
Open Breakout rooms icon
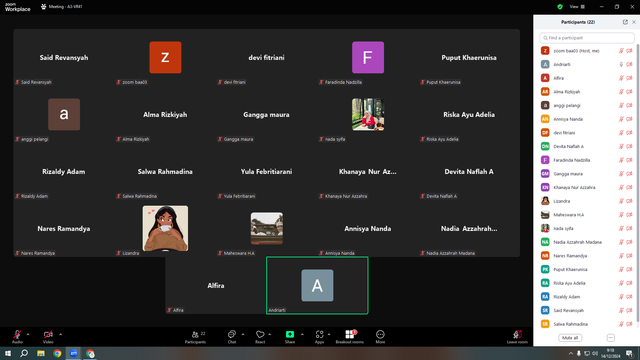click(349, 336)
